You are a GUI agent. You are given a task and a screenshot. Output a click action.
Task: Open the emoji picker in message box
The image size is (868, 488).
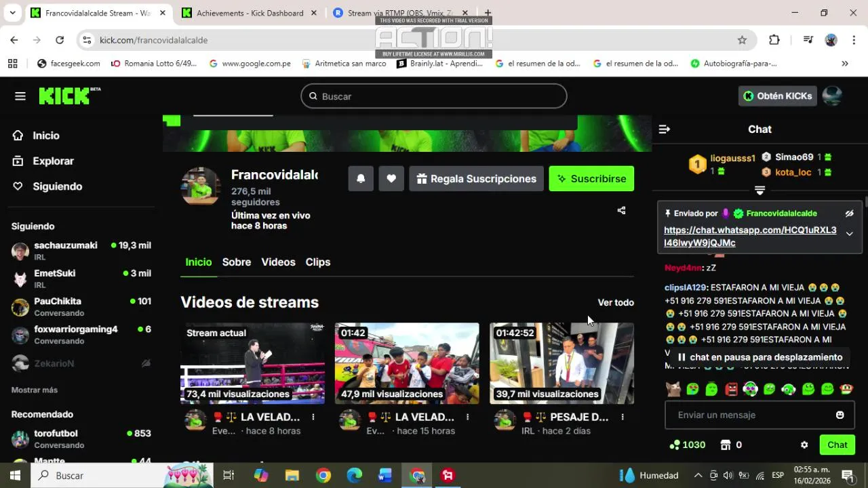[840, 415]
